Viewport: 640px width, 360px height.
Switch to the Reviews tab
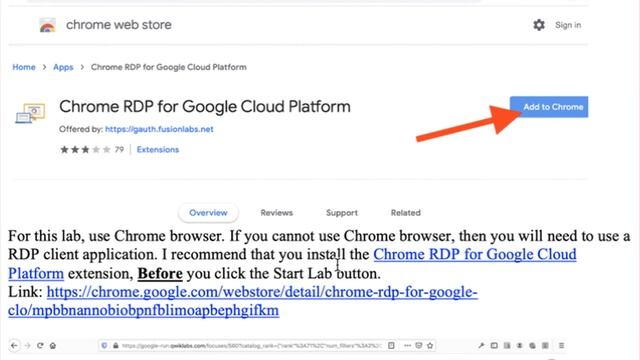pyautogui.click(x=277, y=213)
